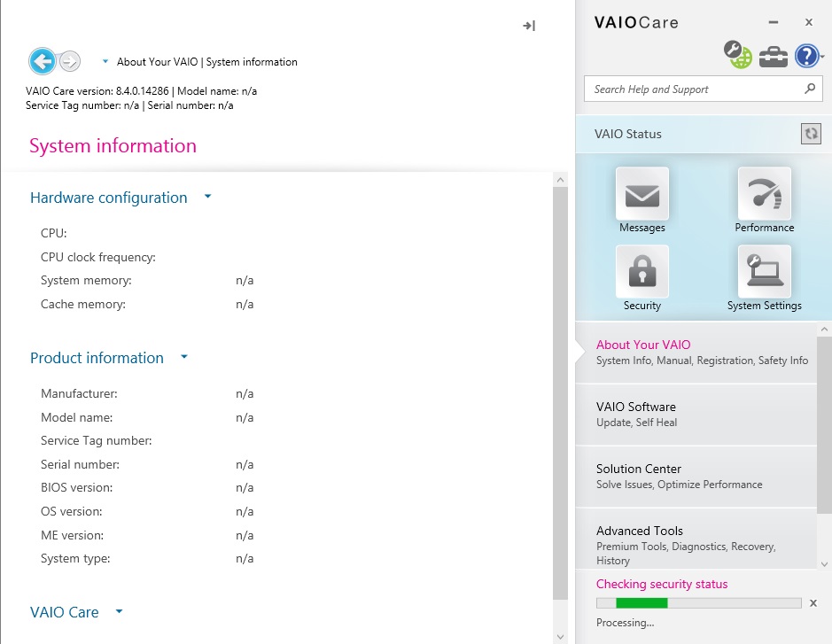The height and width of the screenshot is (644, 832).
Task: Refresh the VAIO Status panel
Action: click(810, 134)
